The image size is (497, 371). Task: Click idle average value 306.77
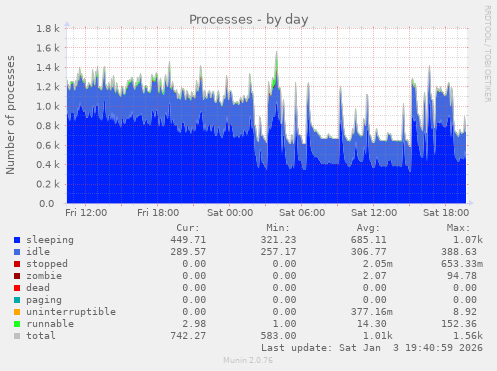coord(368,252)
